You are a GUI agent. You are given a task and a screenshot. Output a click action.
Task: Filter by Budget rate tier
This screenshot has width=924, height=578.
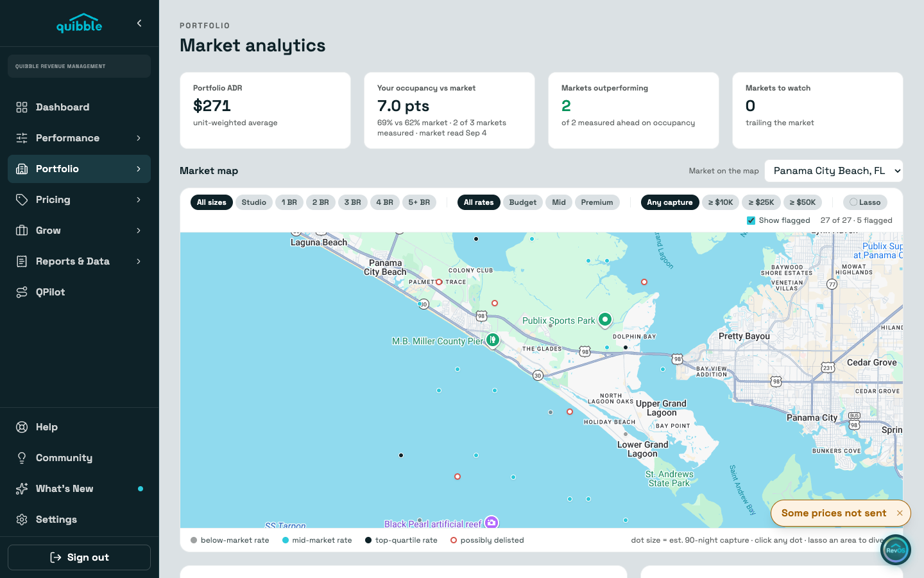click(x=523, y=202)
